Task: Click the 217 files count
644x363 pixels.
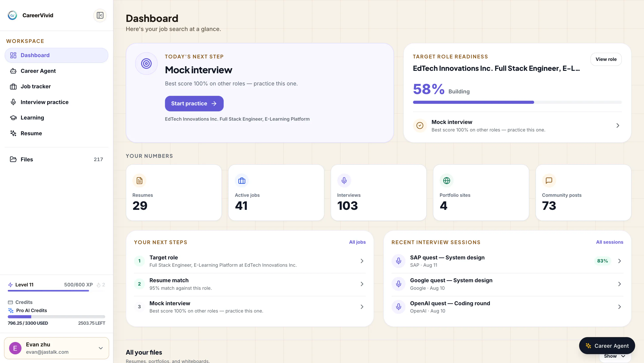Action: (98, 159)
